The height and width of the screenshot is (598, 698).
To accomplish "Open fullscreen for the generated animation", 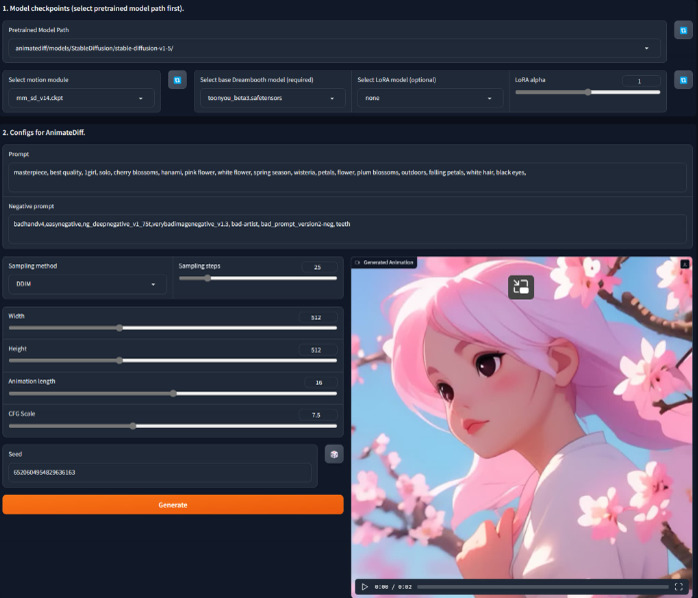I will (x=679, y=586).
